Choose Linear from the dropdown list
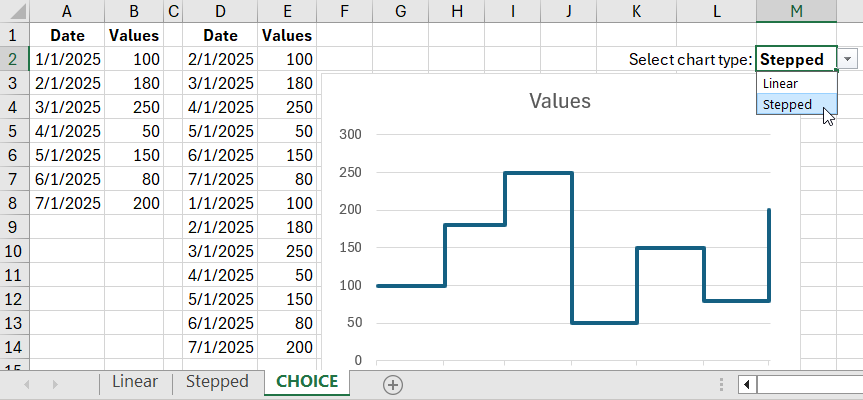Image resolution: width=863 pixels, height=400 pixels. 780,83
